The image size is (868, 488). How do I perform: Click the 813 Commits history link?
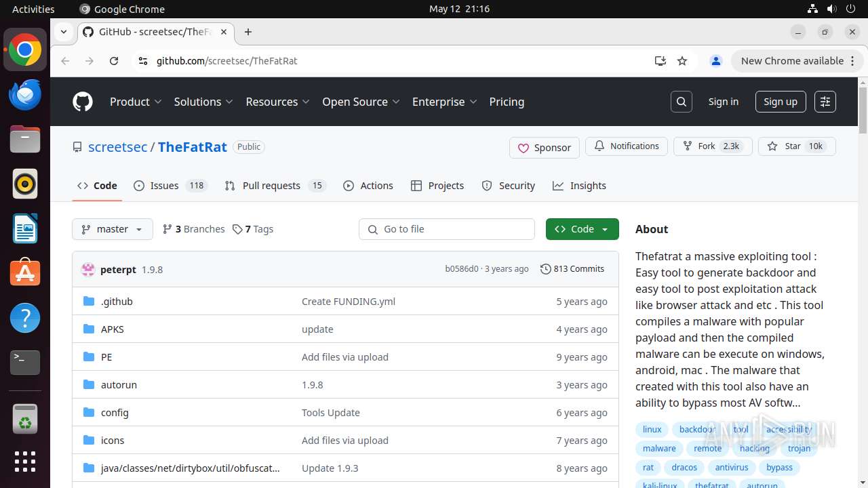click(x=572, y=269)
